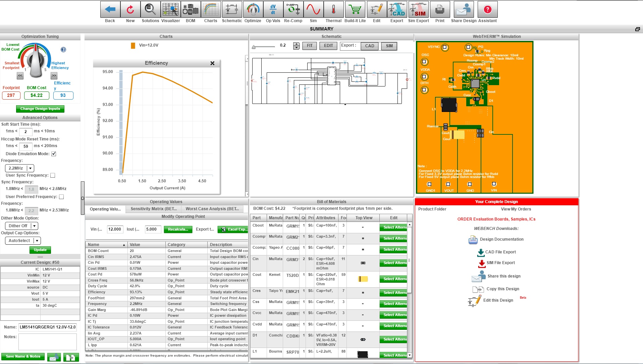Viewport: 643px width, 364px height.
Task: Open Build-It Lite cart icon
Action: tap(355, 9)
